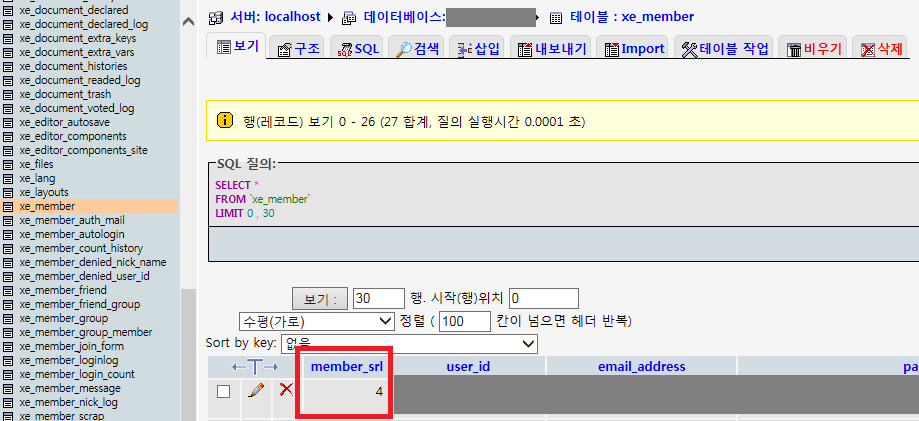Select xe_member_group table in sidebar
The image size is (919, 421).
[x=64, y=318]
